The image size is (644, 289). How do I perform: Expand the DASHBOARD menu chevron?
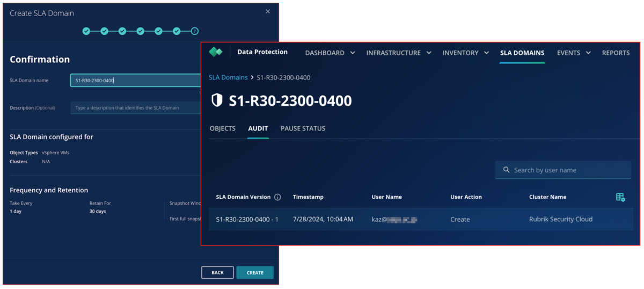pos(353,53)
